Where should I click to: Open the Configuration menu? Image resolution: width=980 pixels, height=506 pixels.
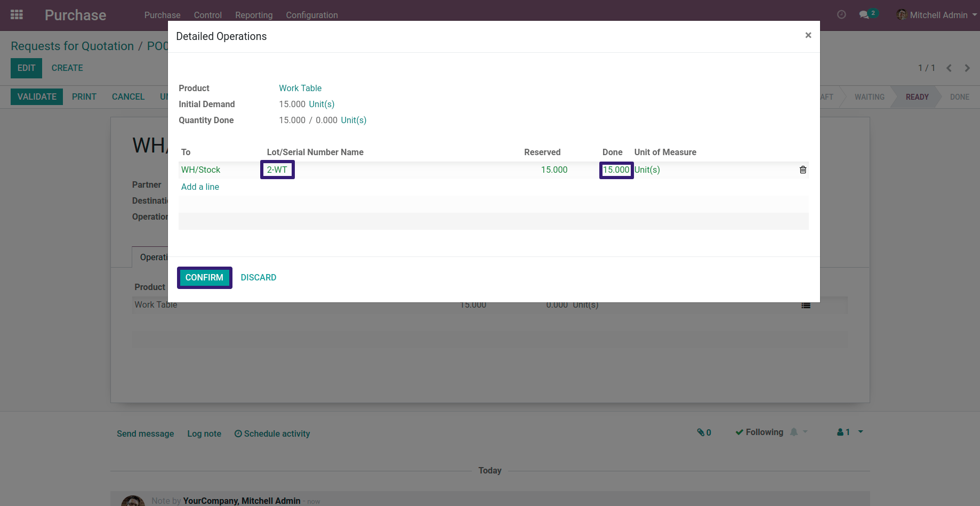312,15
